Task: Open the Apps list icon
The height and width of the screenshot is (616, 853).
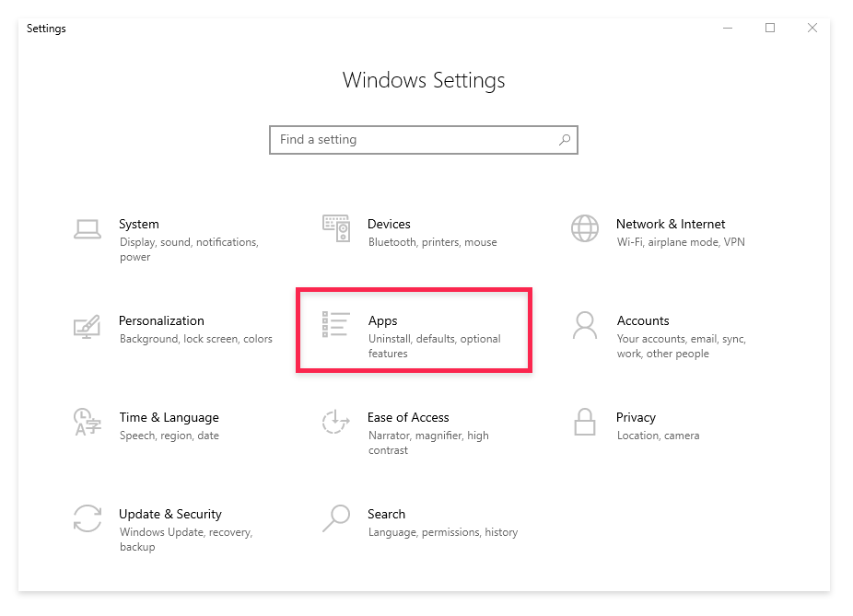Action: (x=335, y=325)
